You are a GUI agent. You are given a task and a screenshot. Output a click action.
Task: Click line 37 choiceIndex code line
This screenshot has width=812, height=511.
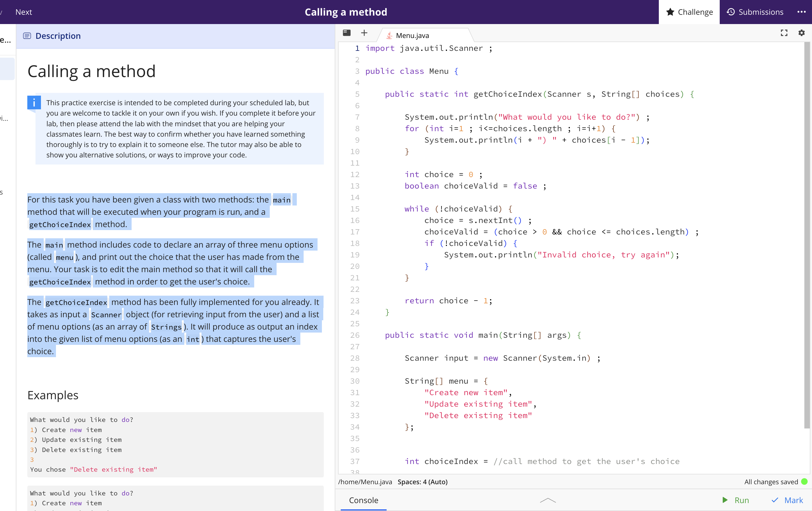pos(542,461)
